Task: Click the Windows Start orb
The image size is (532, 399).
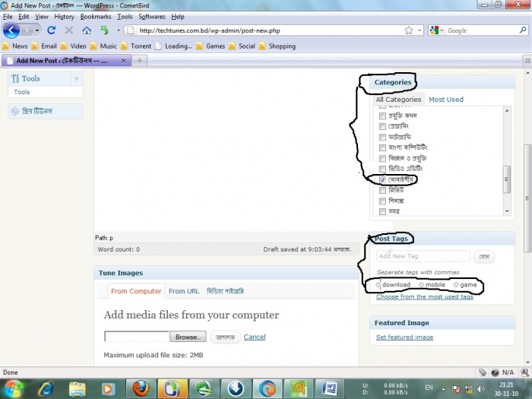Action: pos(13,389)
